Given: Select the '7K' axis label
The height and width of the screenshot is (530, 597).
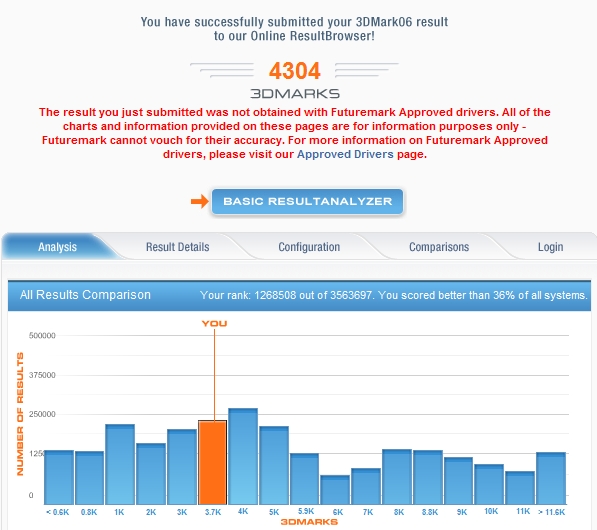Looking at the screenshot, I should click(368, 512).
